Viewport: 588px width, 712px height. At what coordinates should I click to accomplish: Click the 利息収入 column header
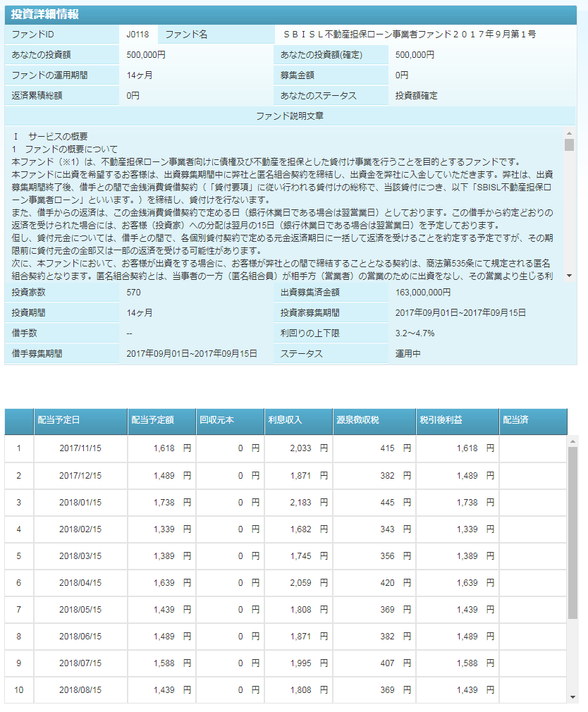point(298,421)
